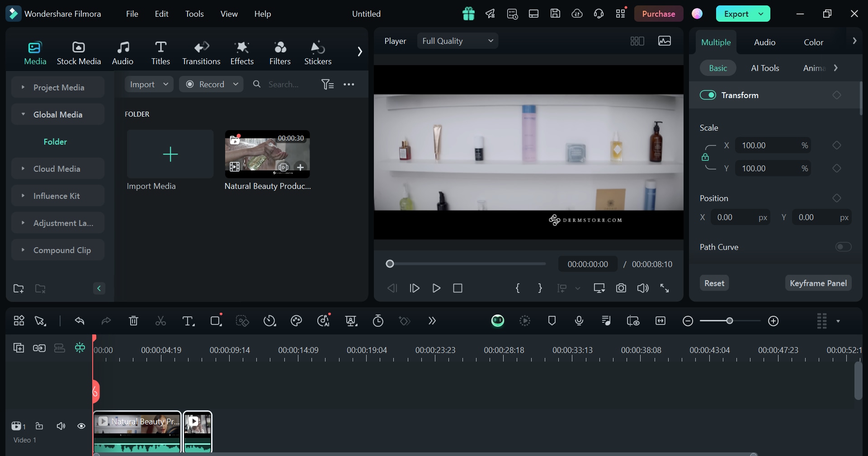Toggle the Path Curve switch
The width and height of the screenshot is (868, 456).
coord(843,247)
